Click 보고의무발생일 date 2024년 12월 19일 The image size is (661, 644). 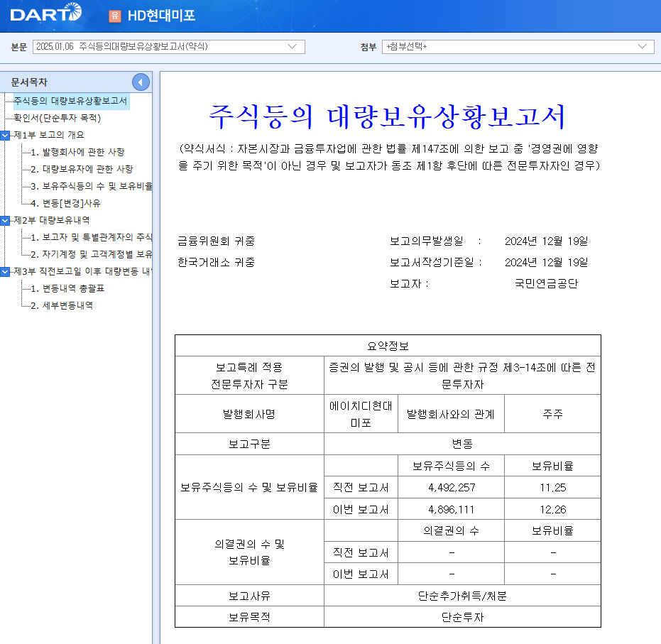coord(547,241)
